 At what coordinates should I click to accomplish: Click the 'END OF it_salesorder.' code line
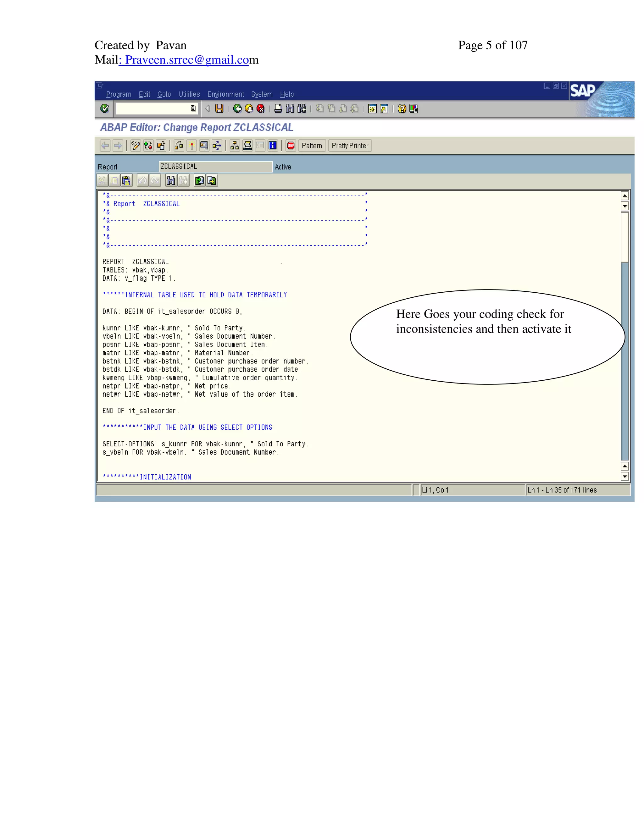coord(140,411)
